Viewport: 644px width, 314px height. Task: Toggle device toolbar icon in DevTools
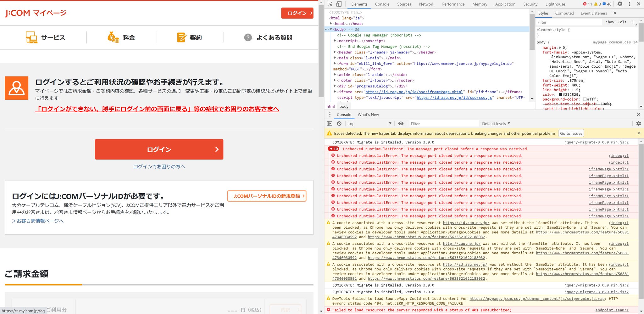(339, 4)
